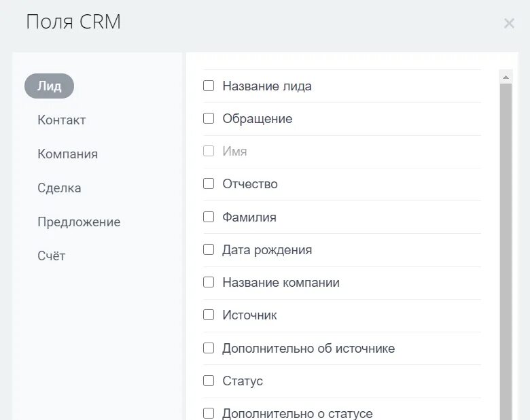Viewport: 530px width, 420px height.
Task: Toggle Дополнительно о статусе checkbox
Action: [209, 413]
